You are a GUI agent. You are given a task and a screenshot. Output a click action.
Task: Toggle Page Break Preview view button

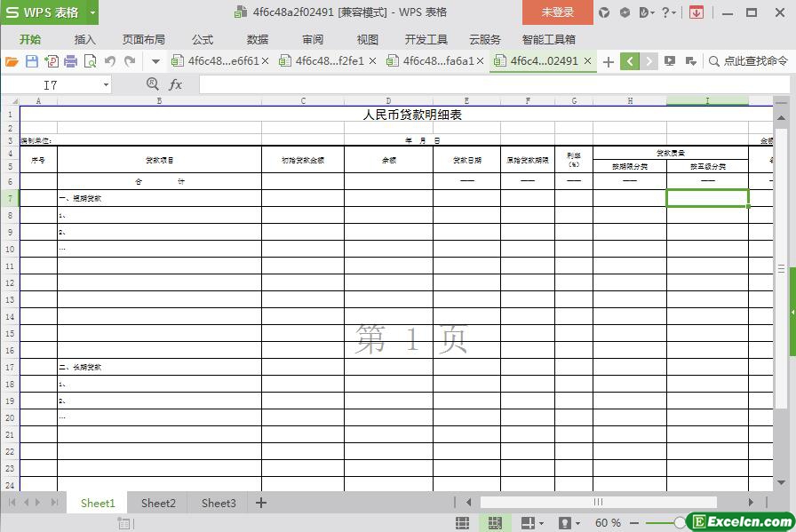(x=495, y=523)
